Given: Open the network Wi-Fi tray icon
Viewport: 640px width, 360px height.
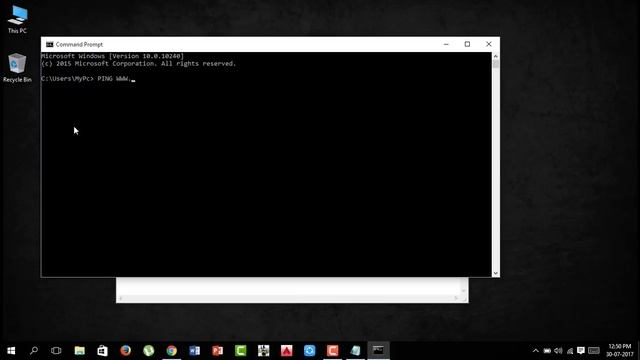Looking at the screenshot, I should pos(570,351).
